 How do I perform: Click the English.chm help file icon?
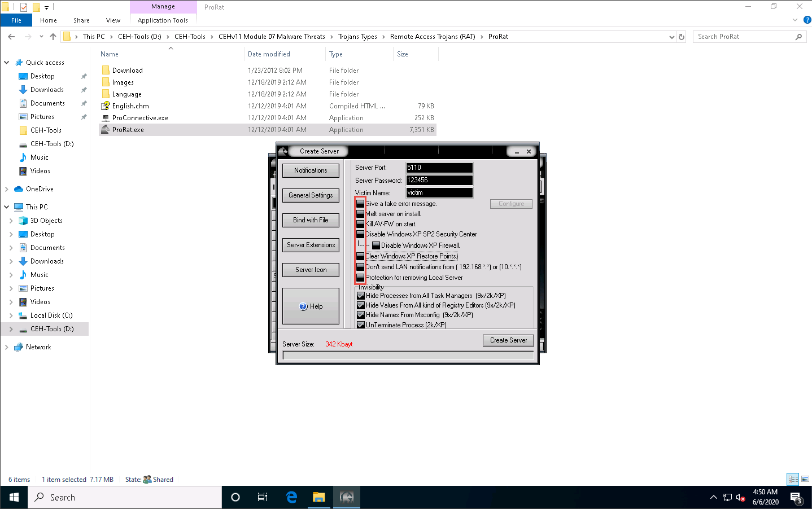[105, 106]
